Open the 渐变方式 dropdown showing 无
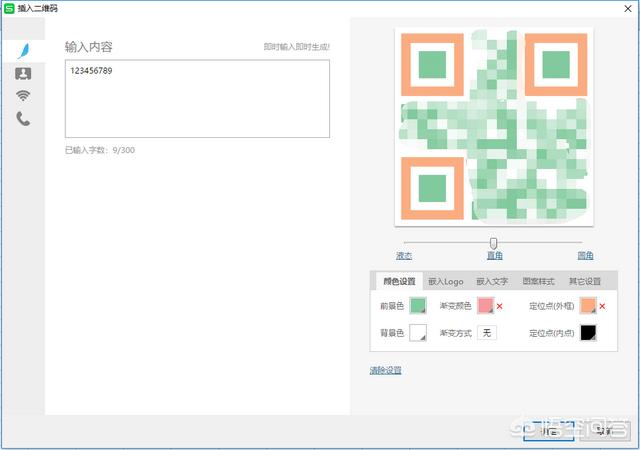This screenshot has width=640, height=450. tap(487, 333)
